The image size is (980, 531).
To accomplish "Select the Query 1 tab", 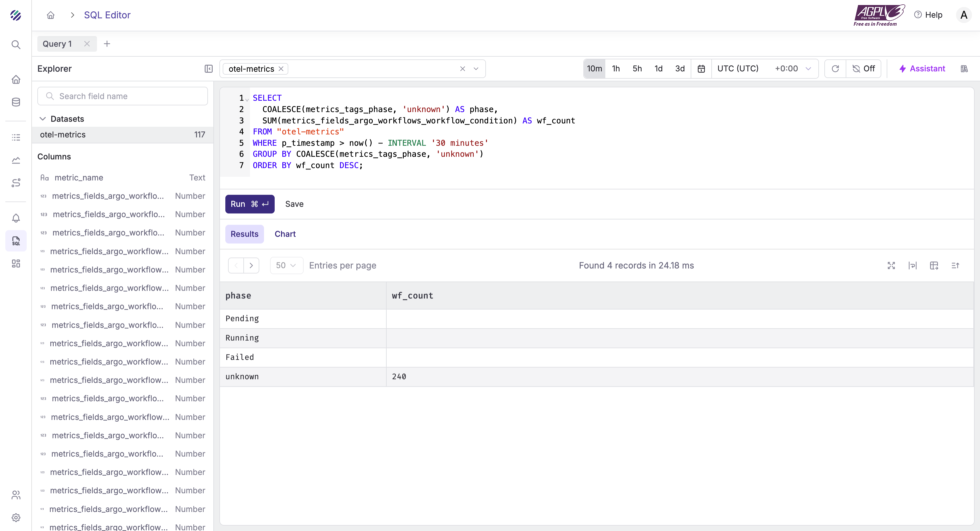I will click(57, 44).
